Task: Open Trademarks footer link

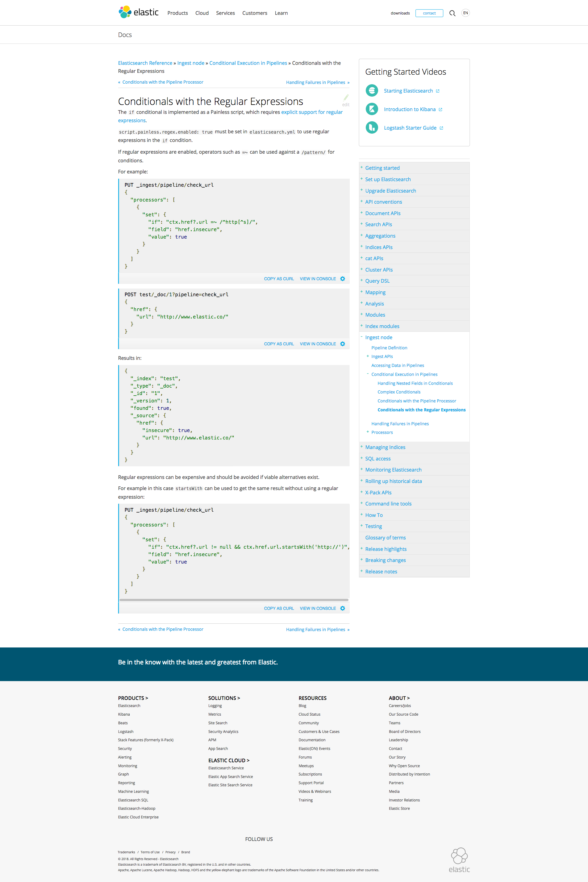Action: (126, 852)
